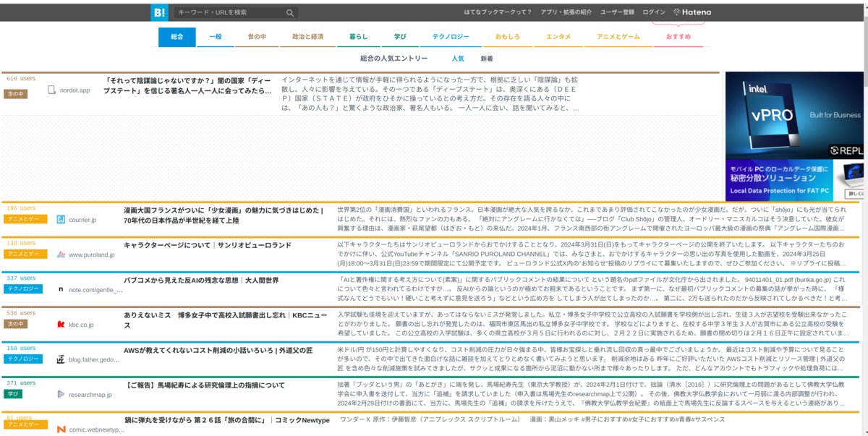
Task: Select the 世の中 category tab
Action: click(257, 37)
